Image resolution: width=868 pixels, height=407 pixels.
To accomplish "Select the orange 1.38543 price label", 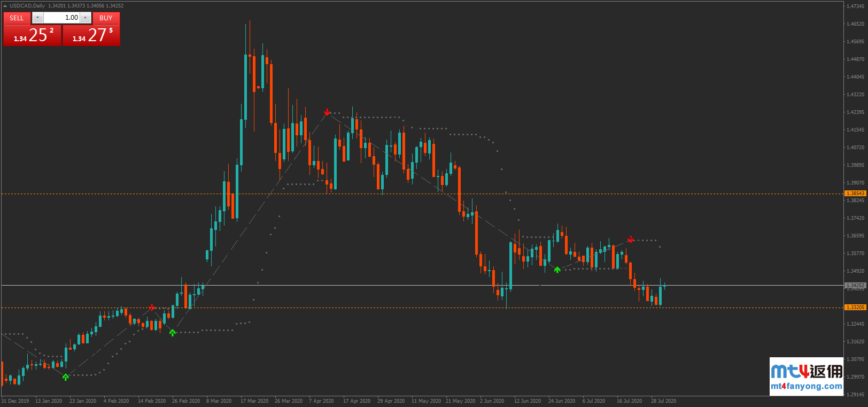I will coord(855,194).
